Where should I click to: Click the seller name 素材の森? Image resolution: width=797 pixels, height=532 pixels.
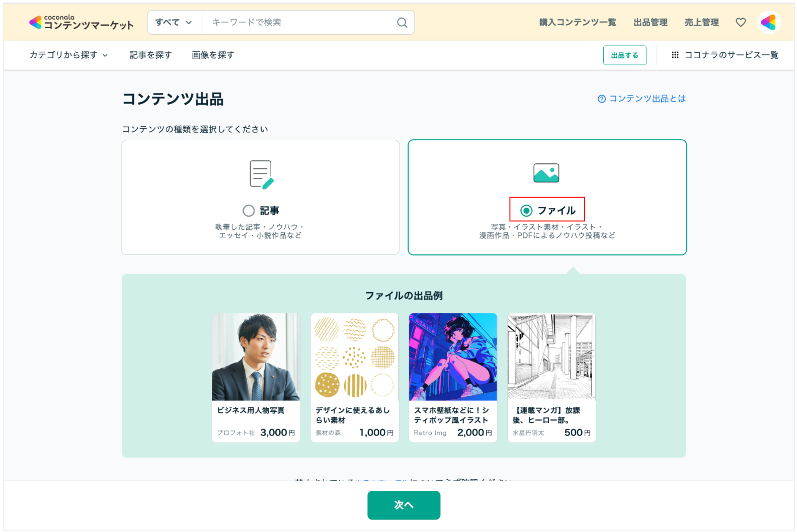click(328, 433)
